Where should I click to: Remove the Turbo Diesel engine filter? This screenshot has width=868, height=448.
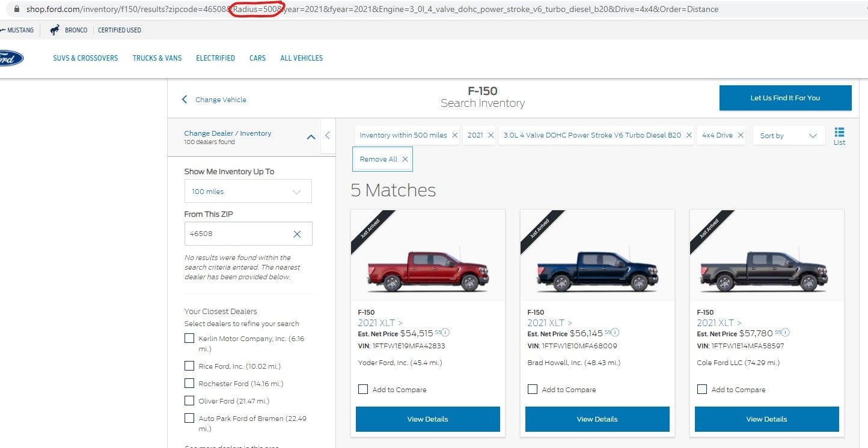tap(689, 136)
